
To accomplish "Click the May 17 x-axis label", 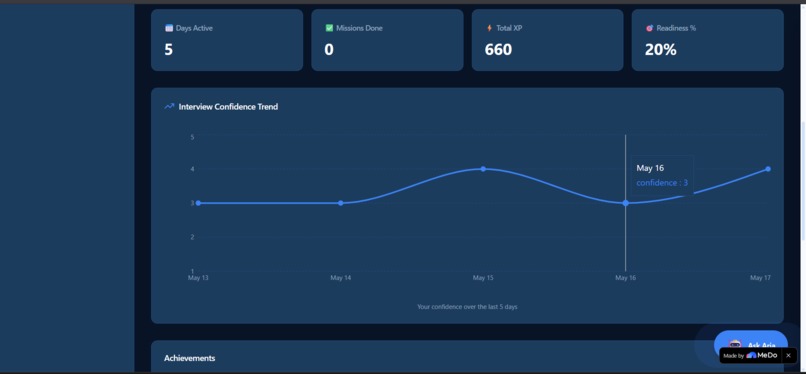I will pyautogui.click(x=761, y=278).
